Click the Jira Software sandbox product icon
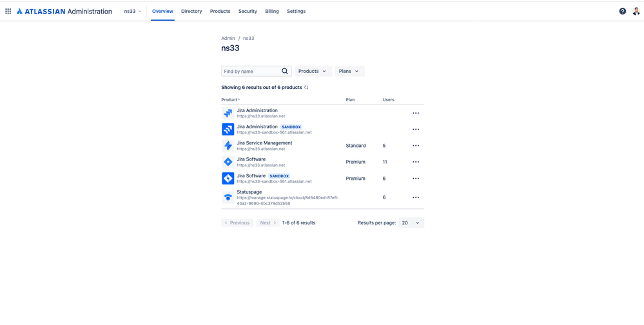 pos(228,179)
